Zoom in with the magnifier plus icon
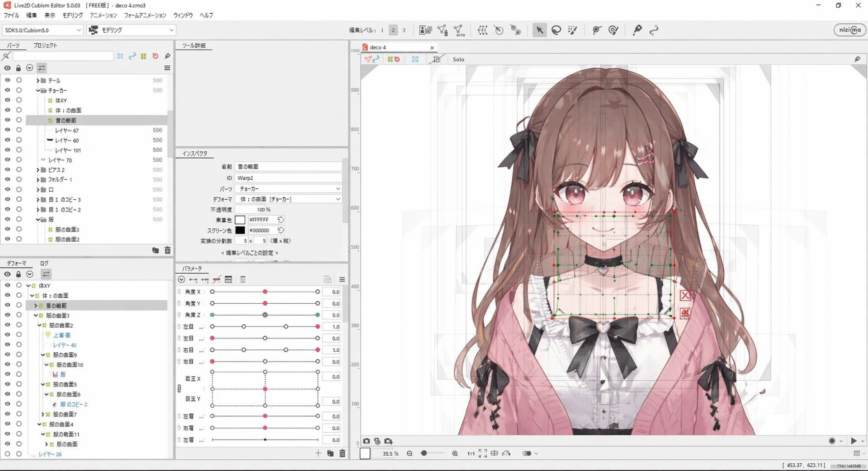This screenshot has height=471, width=868. pos(455,453)
